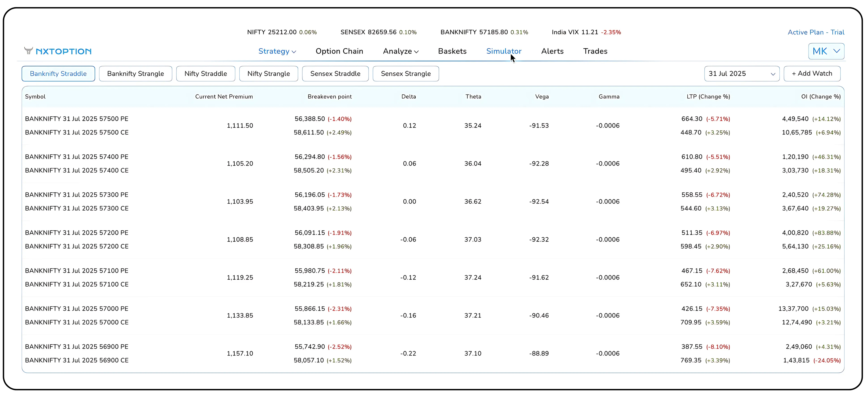Click the 57500 PE straddle row
Image resolution: width=868 pixels, height=397 pixels.
77,119
